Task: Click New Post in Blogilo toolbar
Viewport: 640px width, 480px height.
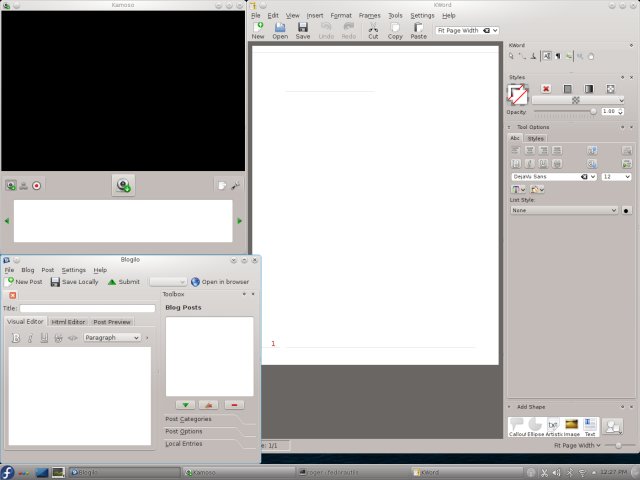Action: tap(24, 282)
